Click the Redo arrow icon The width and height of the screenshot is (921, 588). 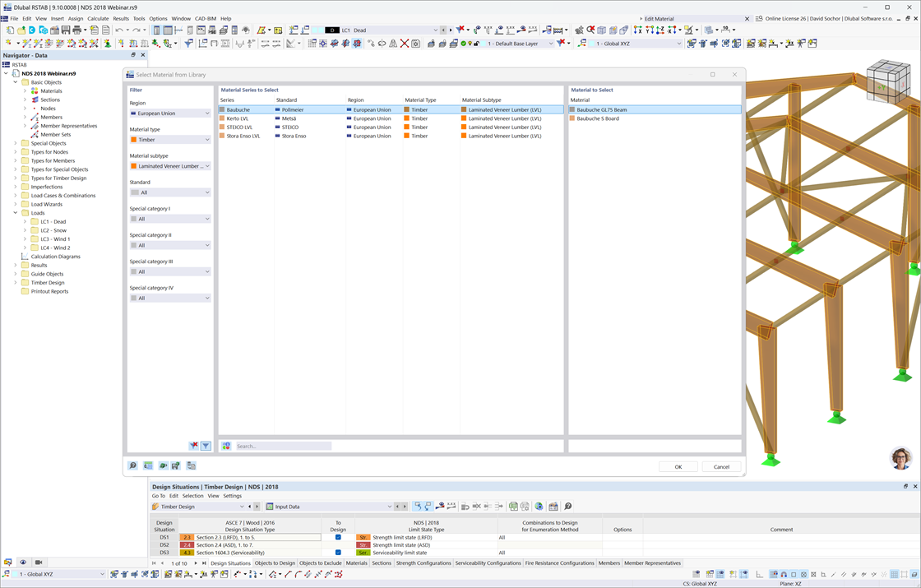[136, 30]
